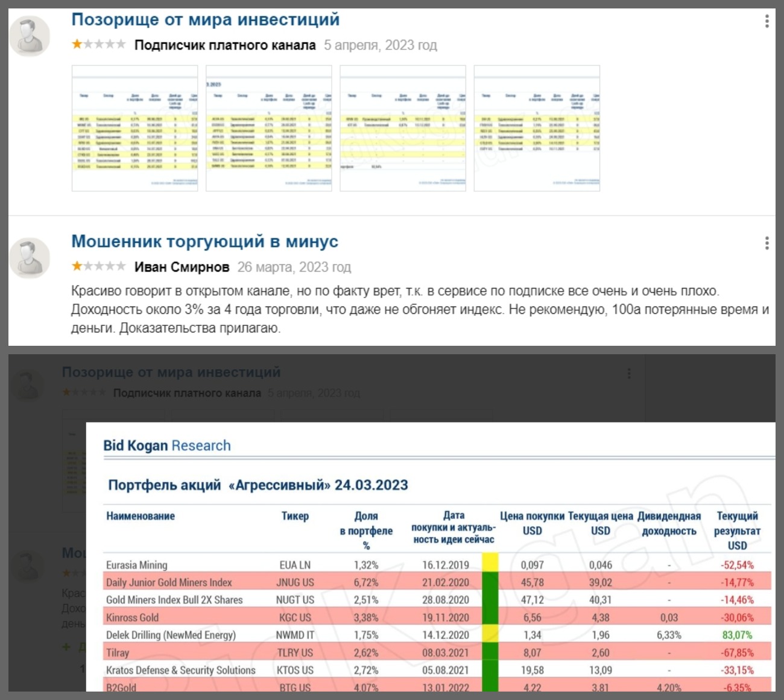Image resolution: width=784 pixels, height=700 pixels.
Task: Open the first attached screenshot thumbnail in the top review
Action: [x=135, y=129]
